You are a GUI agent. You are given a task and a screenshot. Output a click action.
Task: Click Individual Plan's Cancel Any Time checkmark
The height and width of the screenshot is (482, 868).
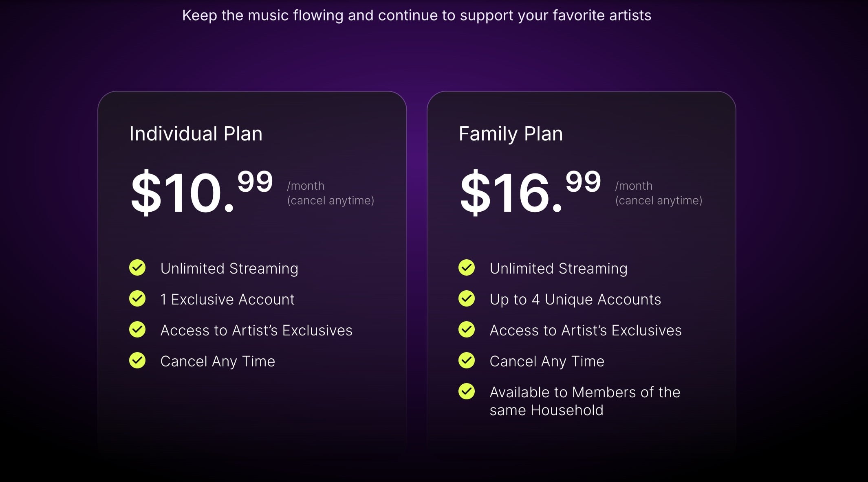pos(137,361)
